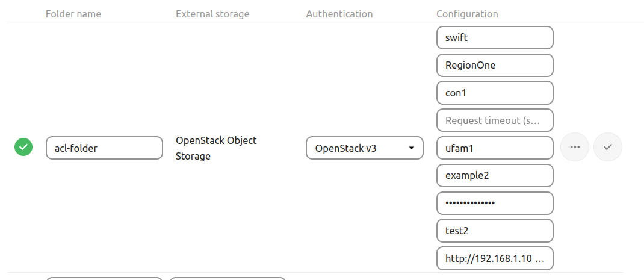
Task: Click the green connection status checkmark icon
Action: [x=23, y=147]
